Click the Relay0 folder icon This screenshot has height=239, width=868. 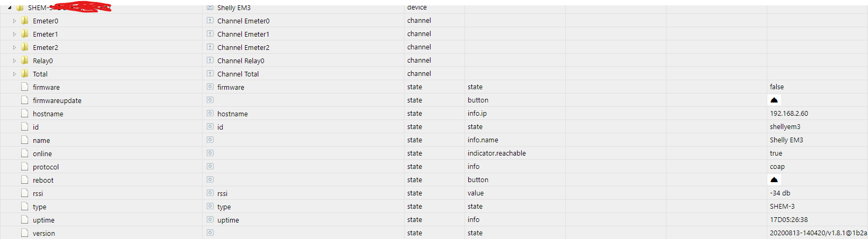(24, 61)
